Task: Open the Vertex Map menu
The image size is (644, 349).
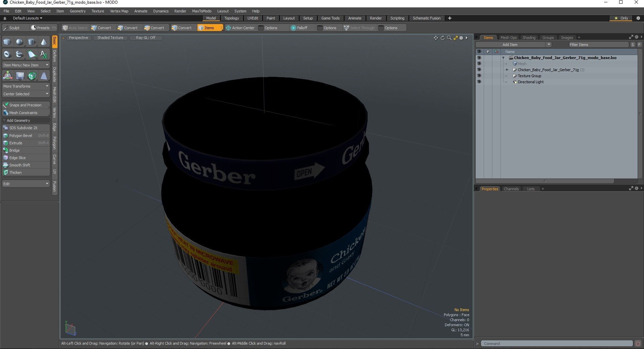Action: click(119, 11)
